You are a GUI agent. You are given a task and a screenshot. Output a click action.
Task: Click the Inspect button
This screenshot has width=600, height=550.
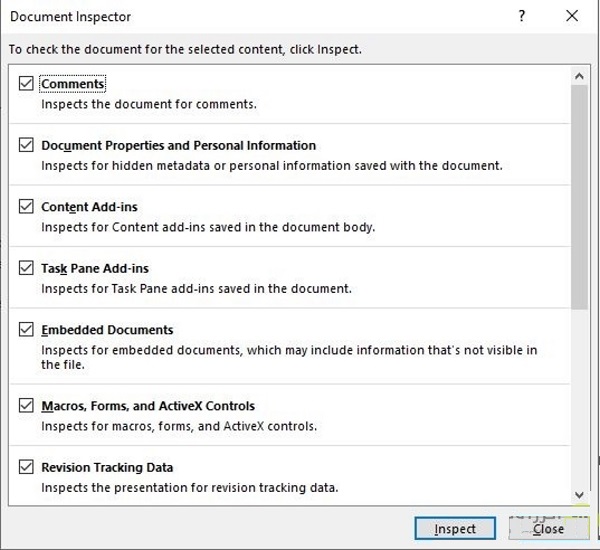point(455,528)
